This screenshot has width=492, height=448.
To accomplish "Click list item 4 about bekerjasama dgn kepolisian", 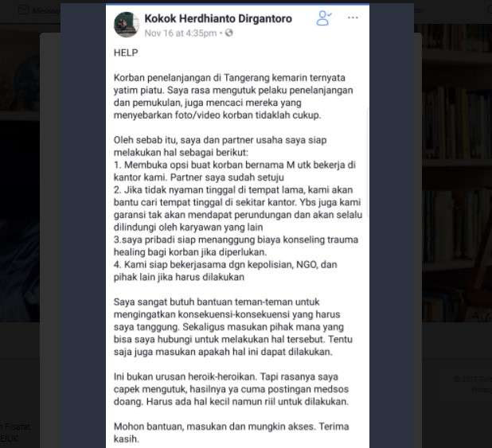I will click(x=225, y=271).
